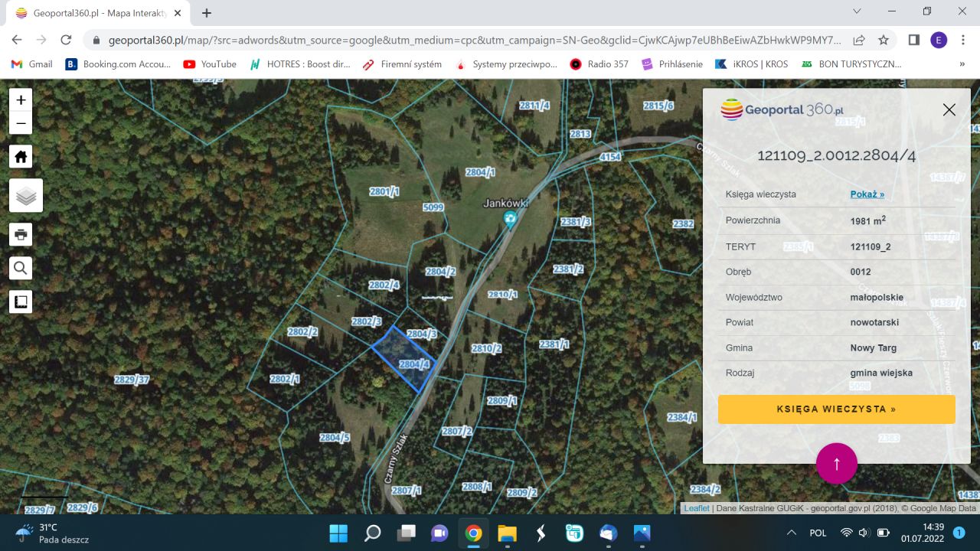Select parcel label 2804/1 on map
Viewport: 980px width, 551px height.
[x=480, y=172]
